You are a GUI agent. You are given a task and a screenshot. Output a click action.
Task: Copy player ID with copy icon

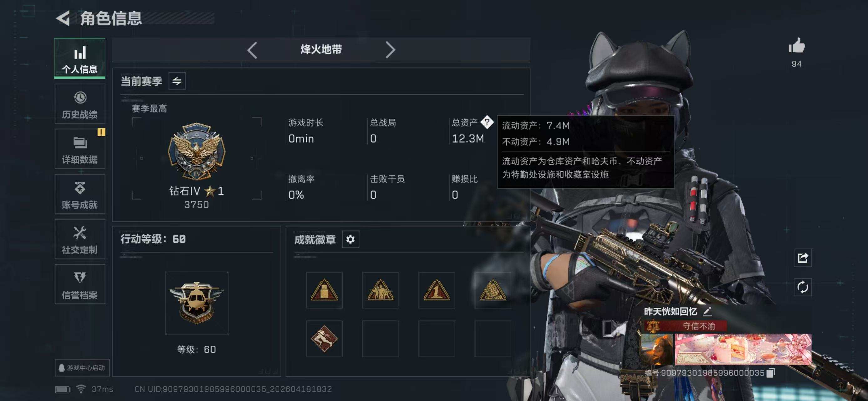pyautogui.click(x=771, y=373)
